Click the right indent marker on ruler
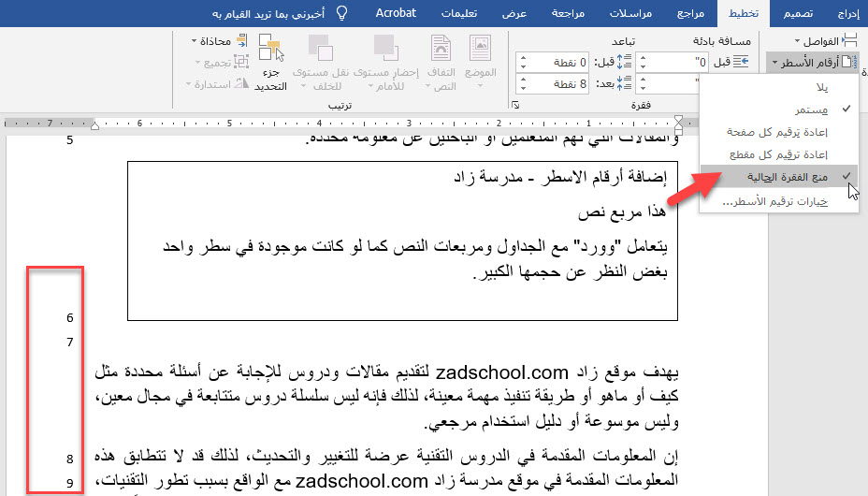 (679, 124)
